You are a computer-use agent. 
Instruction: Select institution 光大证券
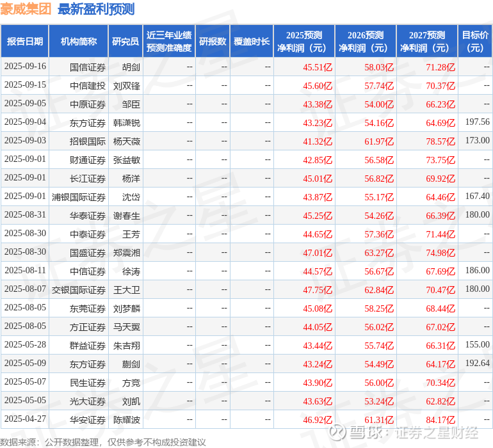(88, 401)
